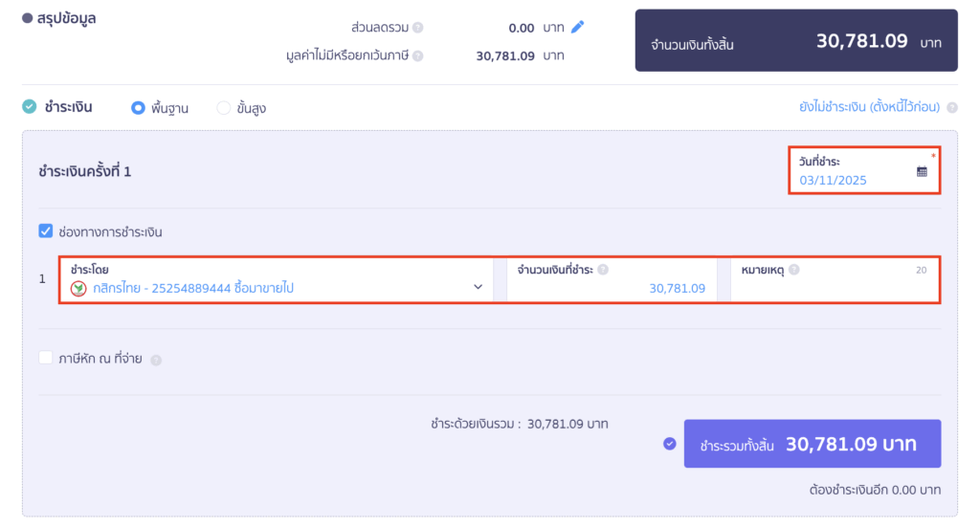
Task: Click help icon next to มูลค่าไม่มีหรือยกเว้นภาษี
Action: click(418, 55)
